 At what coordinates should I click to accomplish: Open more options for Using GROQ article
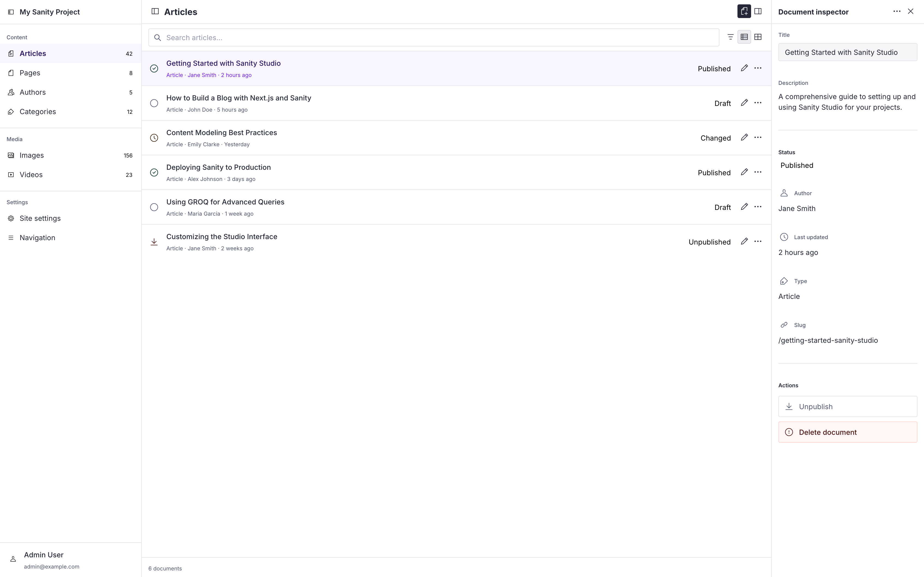point(758,207)
